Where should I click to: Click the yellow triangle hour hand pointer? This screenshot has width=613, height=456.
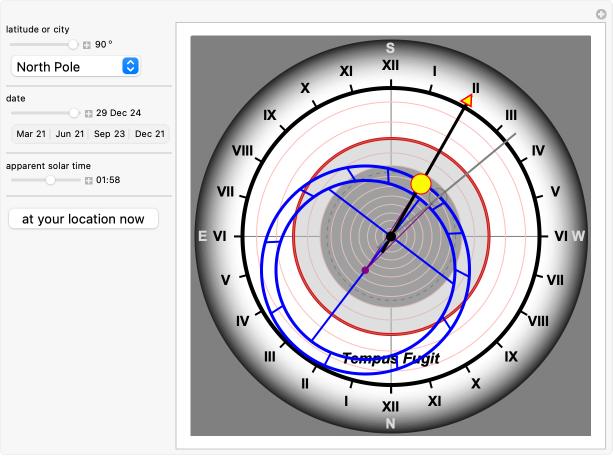coord(467,100)
